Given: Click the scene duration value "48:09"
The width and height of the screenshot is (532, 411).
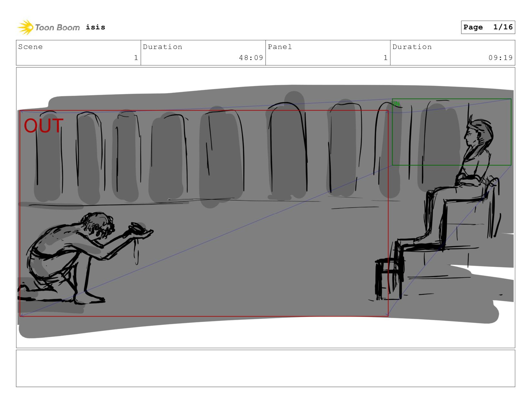Looking at the screenshot, I should 251,58.
